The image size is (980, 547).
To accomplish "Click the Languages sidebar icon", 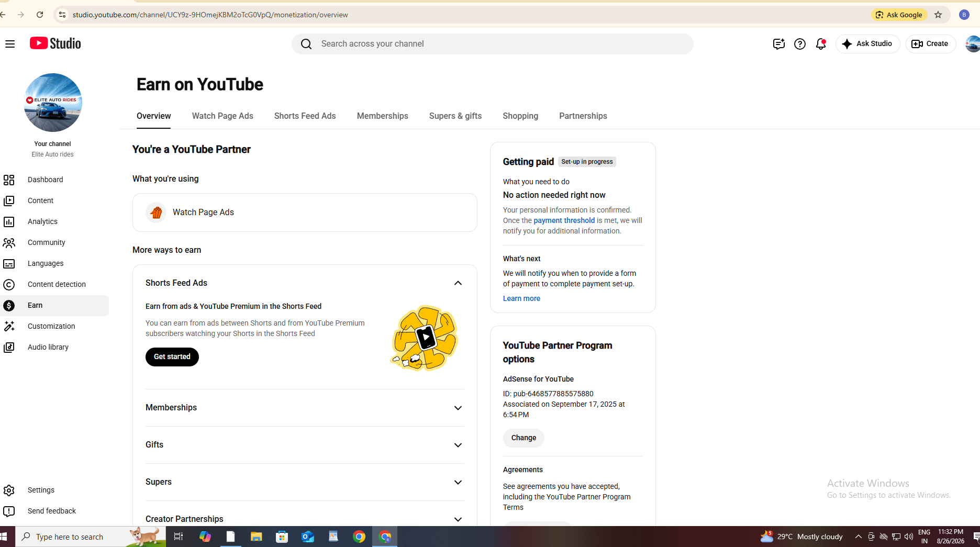I will [9, 264].
